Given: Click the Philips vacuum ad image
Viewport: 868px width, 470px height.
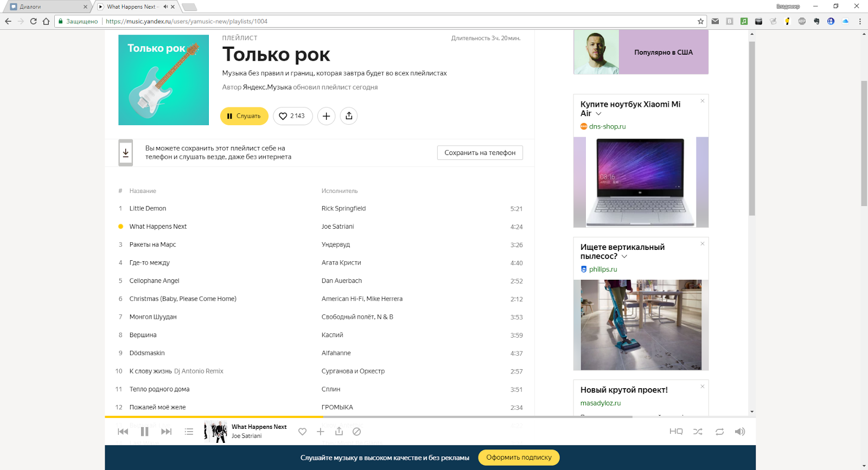Looking at the screenshot, I should (641, 325).
